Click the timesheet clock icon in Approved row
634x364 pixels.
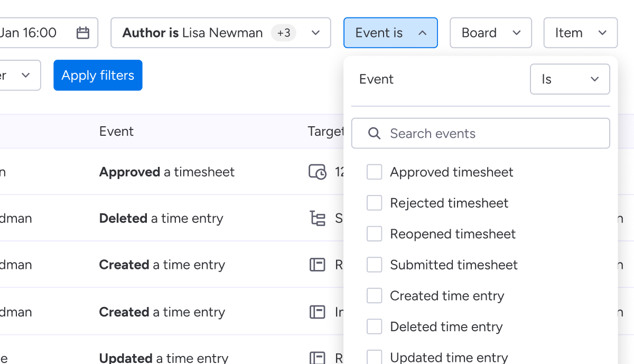coord(317,172)
